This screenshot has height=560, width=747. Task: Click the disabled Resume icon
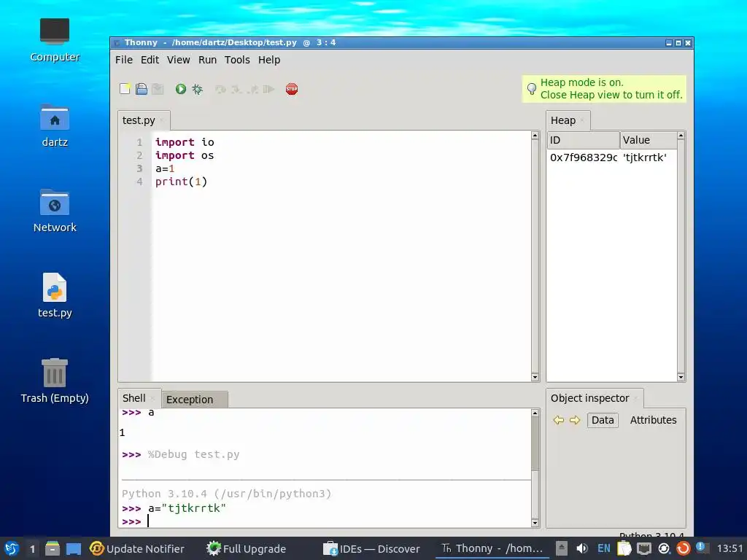pyautogui.click(x=268, y=89)
